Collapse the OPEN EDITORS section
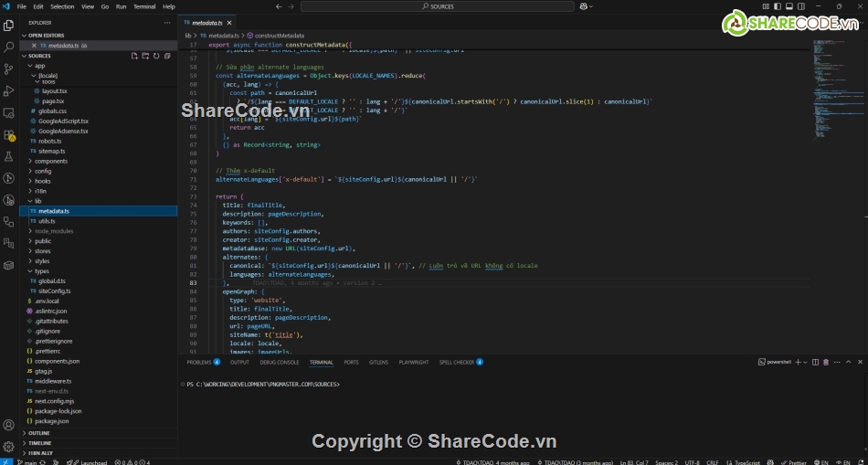Viewport: 868px width, 465px height. coord(99,36)
